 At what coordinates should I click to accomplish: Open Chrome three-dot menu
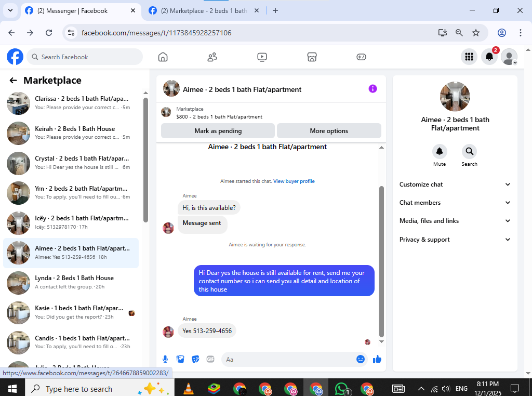coord(520,33)
